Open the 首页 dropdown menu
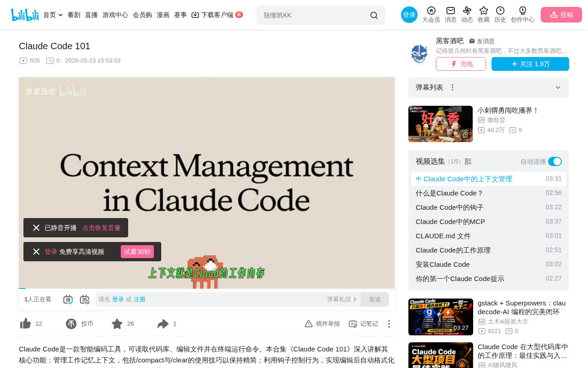Viewport: 588px width, 368px height. (x=53, y=15)
